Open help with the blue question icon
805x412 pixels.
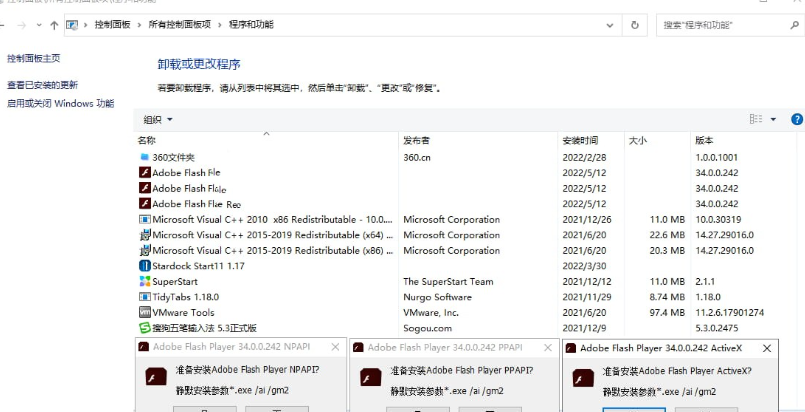[x=797, y=119]
